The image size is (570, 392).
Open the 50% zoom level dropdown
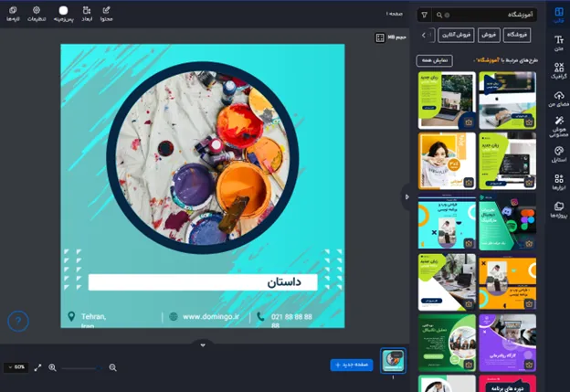16,366
